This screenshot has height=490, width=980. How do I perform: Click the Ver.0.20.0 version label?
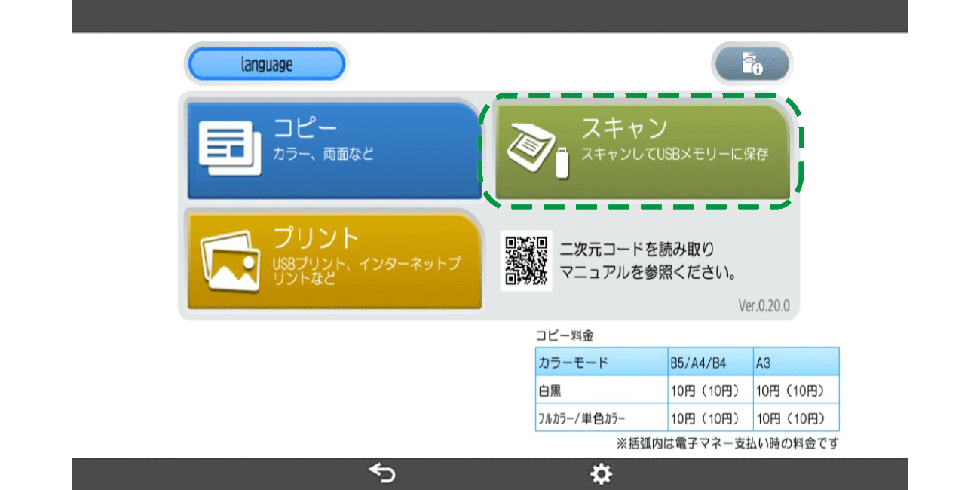tap(764, 306)
